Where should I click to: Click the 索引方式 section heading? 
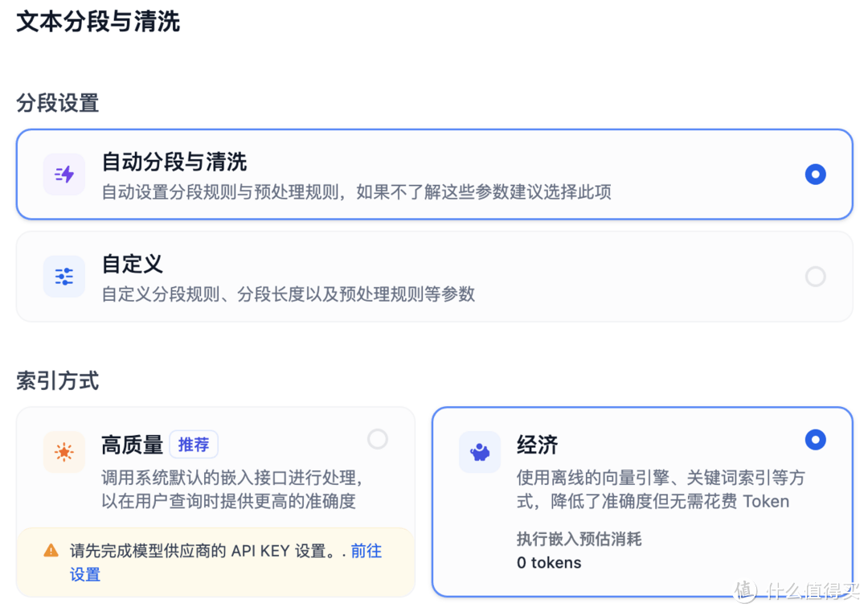tap(55, 380)
